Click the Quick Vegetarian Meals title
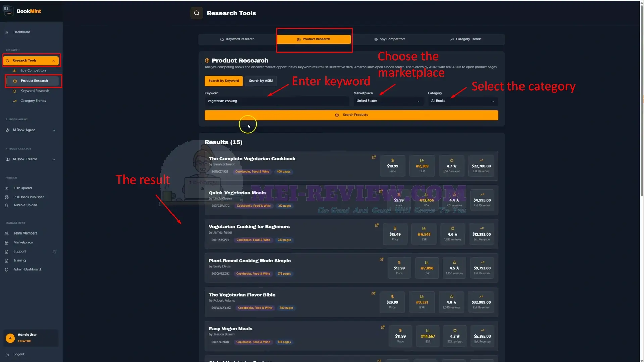The width and height of the screenshot is (644, 362). pyautogui.click(x=237, y=193)
